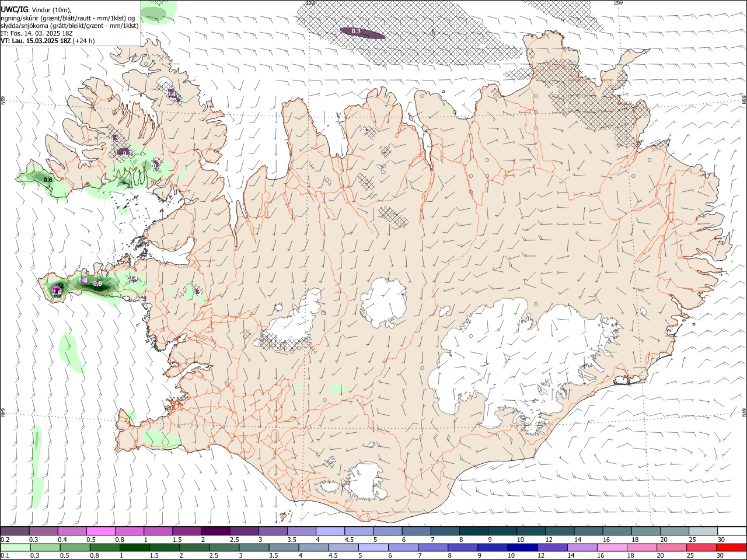Click the lower legend dark green swatch between 1 and 1.5
The width and height of the screenshot is (747, 560).
(x=134, y=547)
